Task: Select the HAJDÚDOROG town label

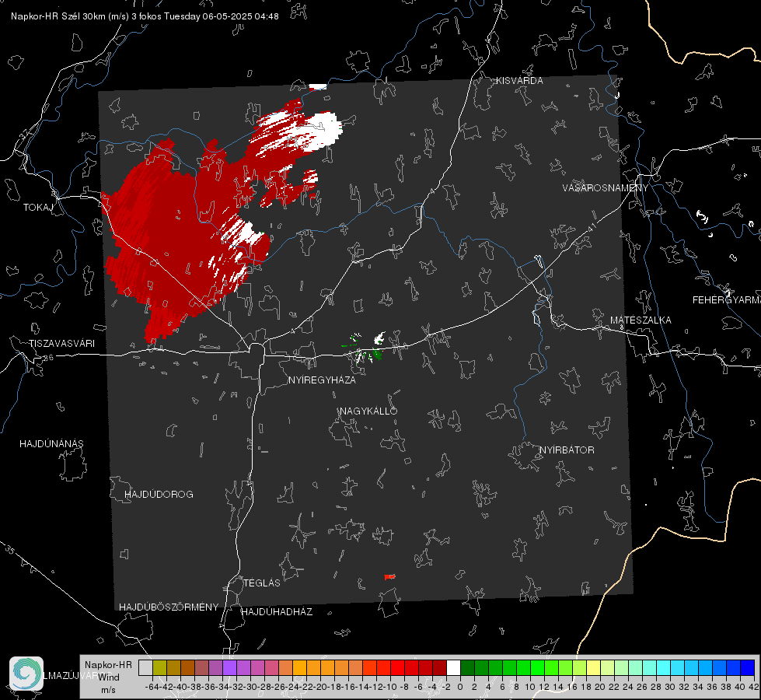Action: [159, 495]
